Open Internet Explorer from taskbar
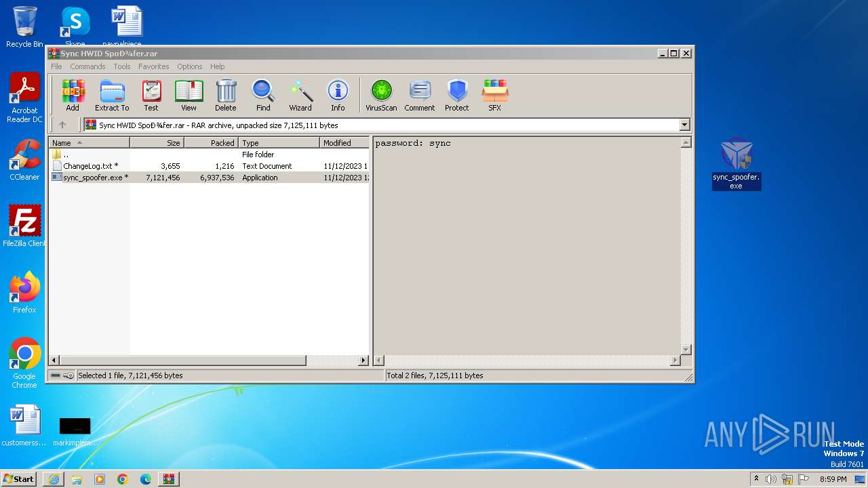Viewport: 868px width, 488px height. click(54, 479)
